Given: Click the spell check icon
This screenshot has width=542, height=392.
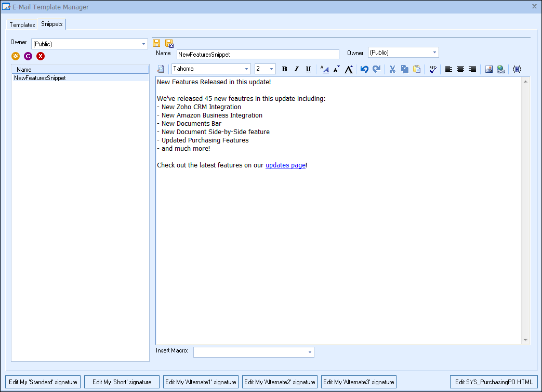Looking at the screenshot, I should point(432,69).
